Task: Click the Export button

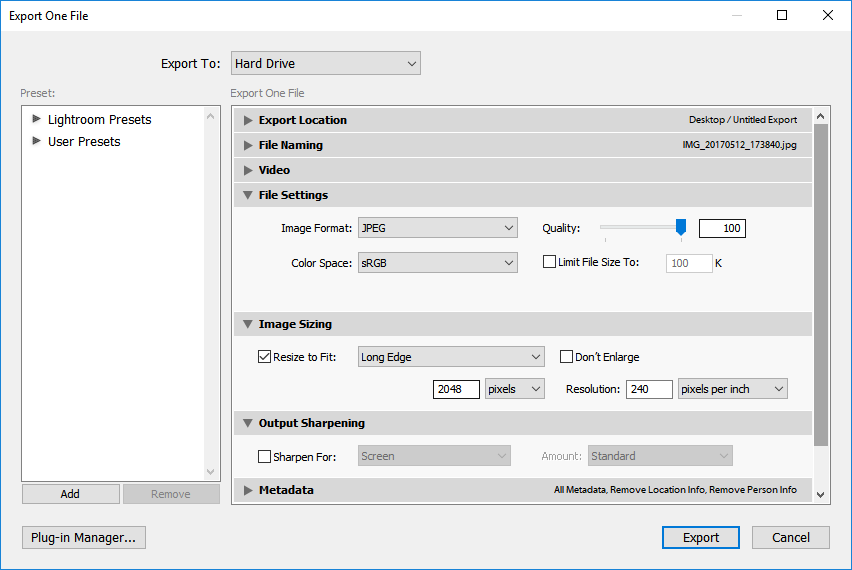Action: coord(700,537)
